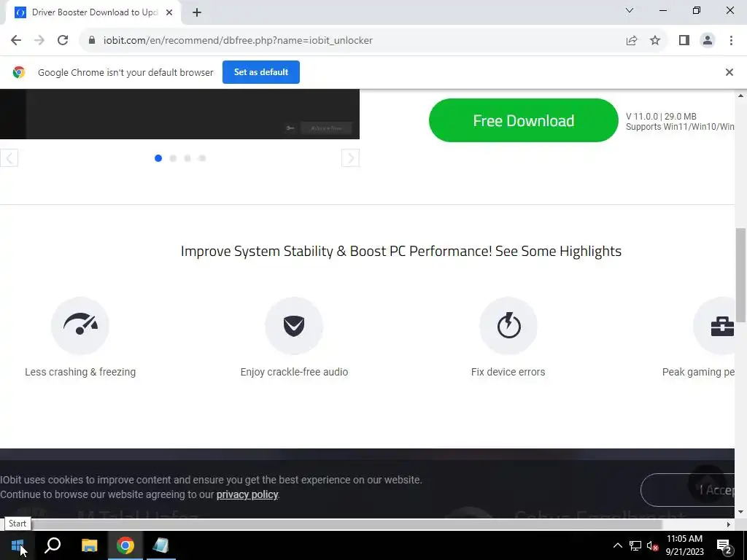Click the network icon in system tray

tap(635, 545)
